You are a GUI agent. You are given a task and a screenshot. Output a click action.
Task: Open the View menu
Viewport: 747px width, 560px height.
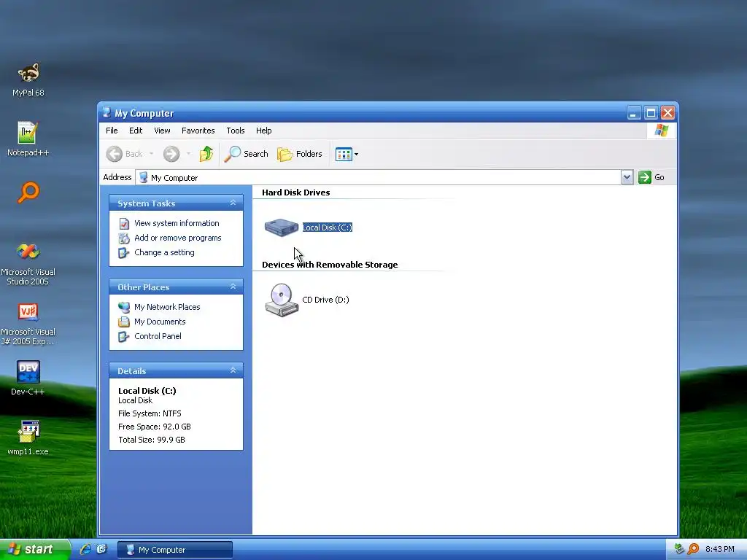(162, 131)
